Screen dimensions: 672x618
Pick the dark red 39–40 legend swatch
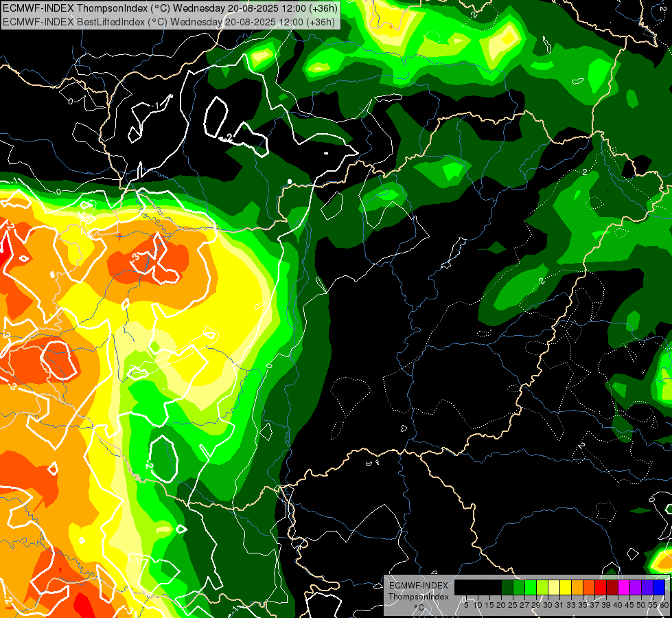tap(612, 587)
